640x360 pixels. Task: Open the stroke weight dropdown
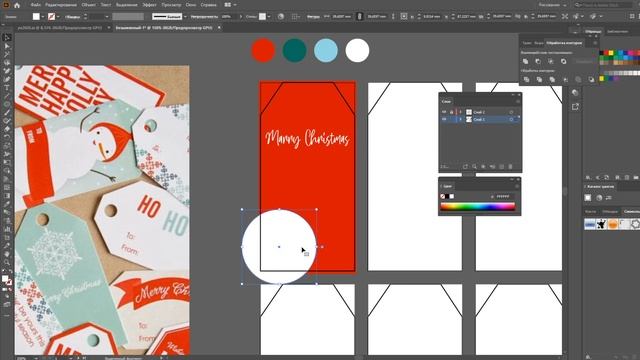tap(107, 17)
